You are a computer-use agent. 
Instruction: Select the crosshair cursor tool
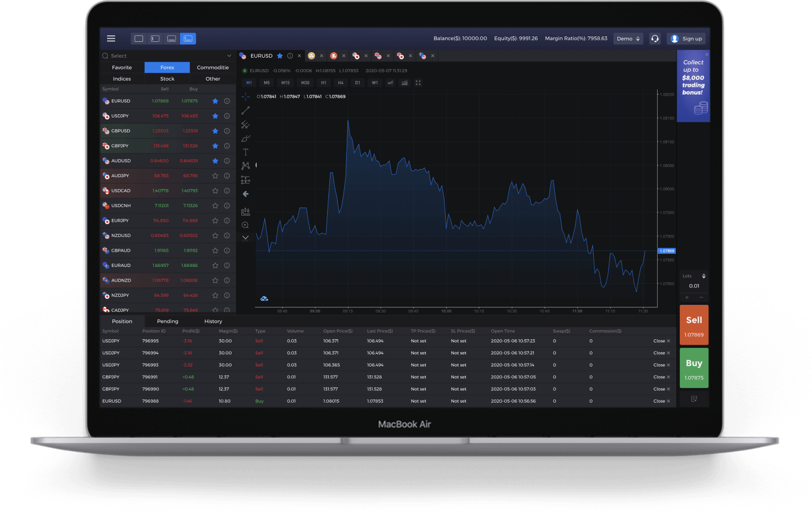tap(246, 97)
